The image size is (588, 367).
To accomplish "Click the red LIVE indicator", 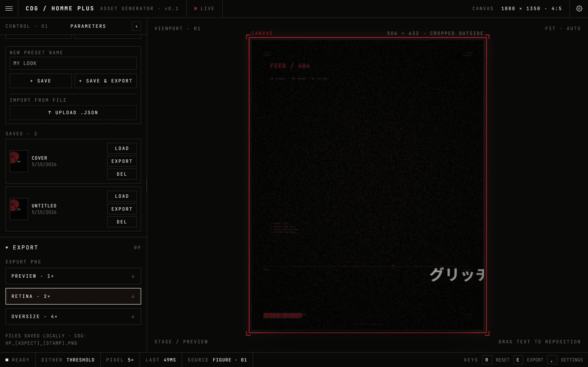I will point(204,8).
